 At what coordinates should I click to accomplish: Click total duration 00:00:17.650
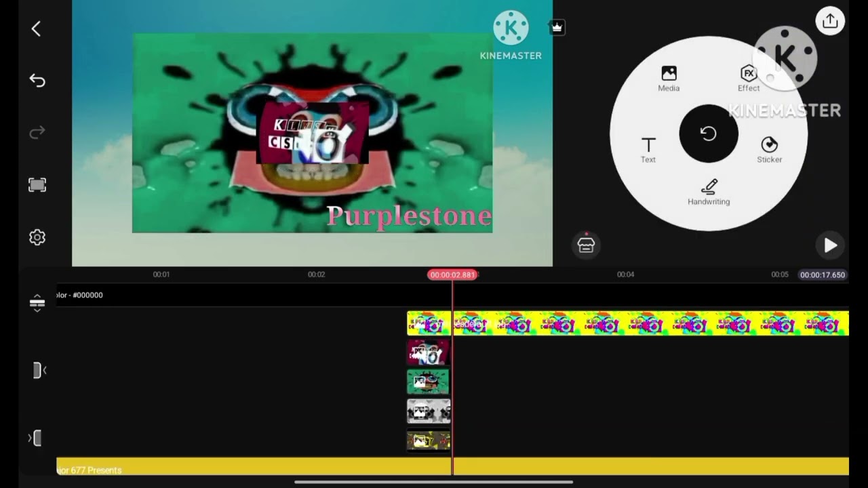pyautogui.click(x=823, y=275)
